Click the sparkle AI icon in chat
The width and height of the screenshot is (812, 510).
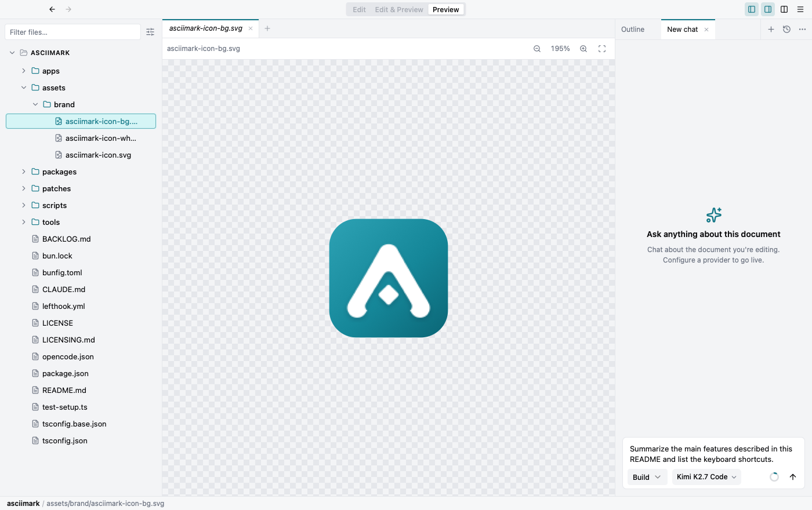click(713, 215)
